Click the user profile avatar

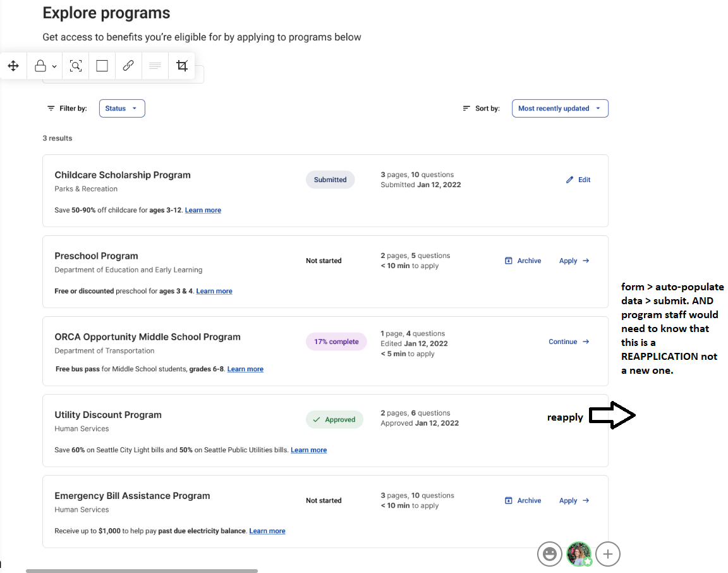[x=579, y=553]
